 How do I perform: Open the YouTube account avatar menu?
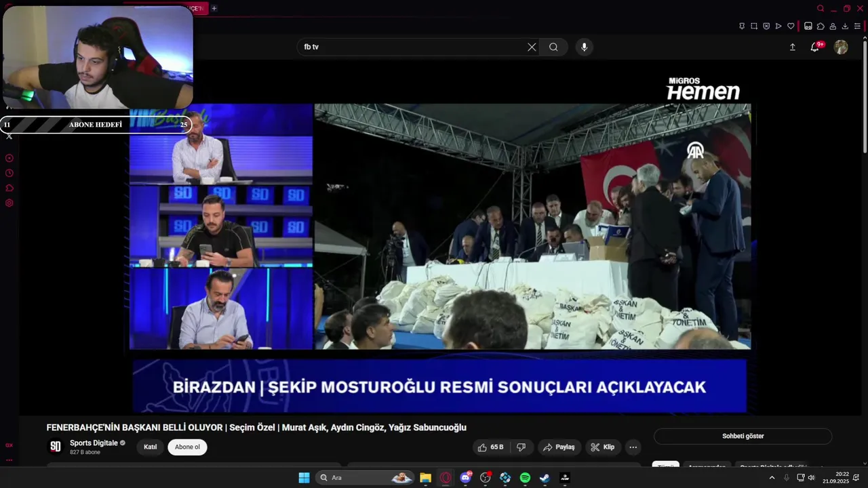(x=841, y=47)
